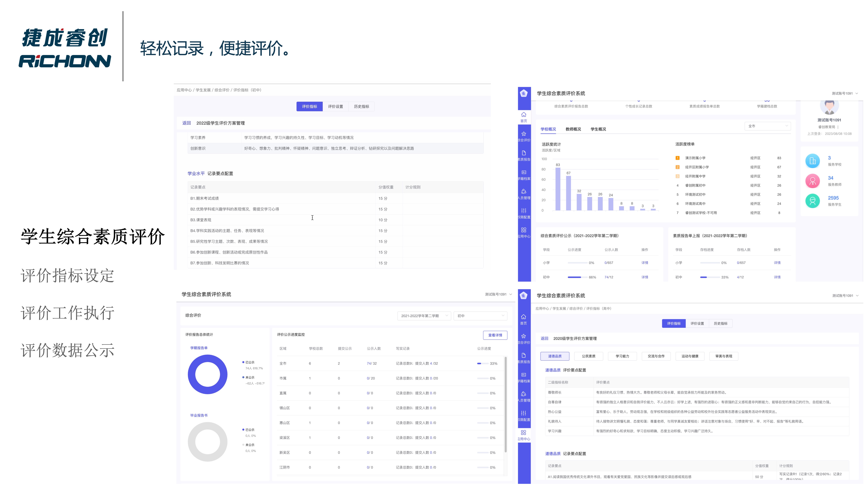Image resolution: width=868 pixels, height=488 pixels.
Task: Select the 运动与健康 category button
Action: click(x=690, y=356)
